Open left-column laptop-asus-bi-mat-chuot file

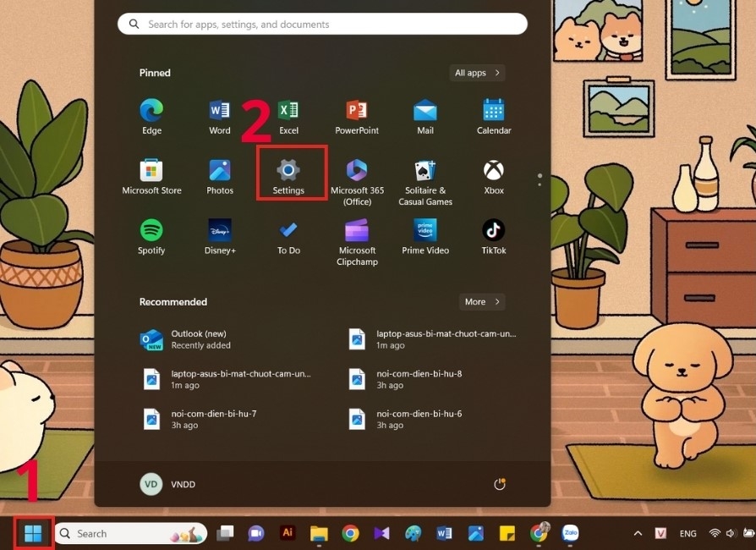[x=227, y=379]
